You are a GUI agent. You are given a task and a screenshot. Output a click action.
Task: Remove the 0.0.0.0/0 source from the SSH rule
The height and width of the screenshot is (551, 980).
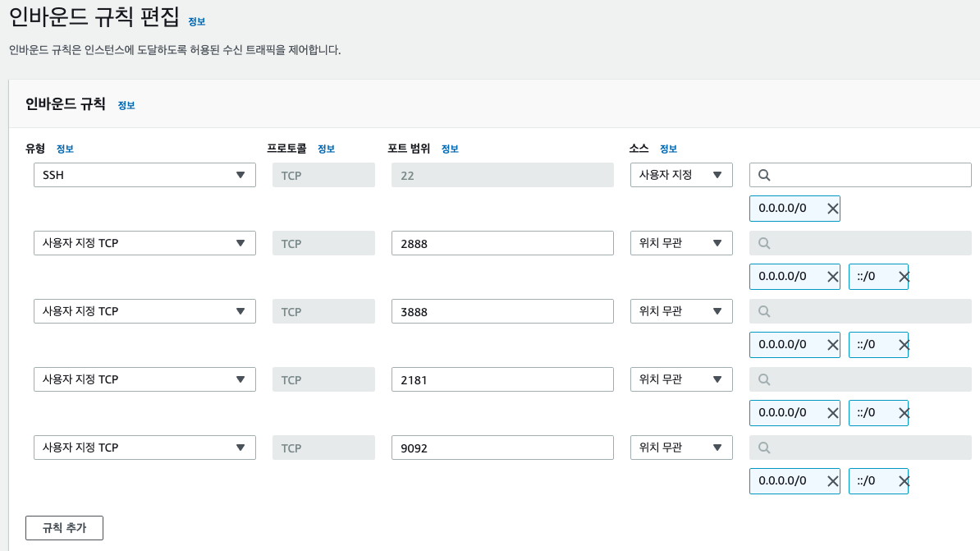[x=831, y=208]
